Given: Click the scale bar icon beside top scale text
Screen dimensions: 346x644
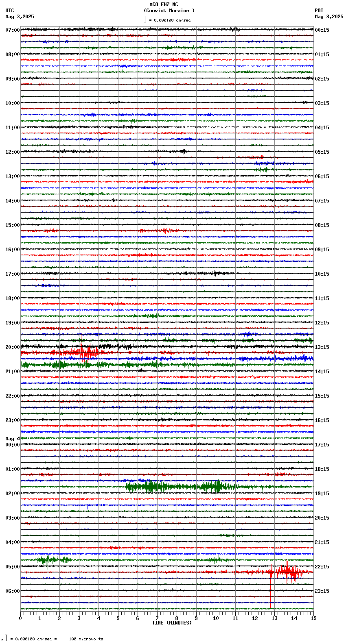Looking at the screenshot, I should [x=145, y=19].
